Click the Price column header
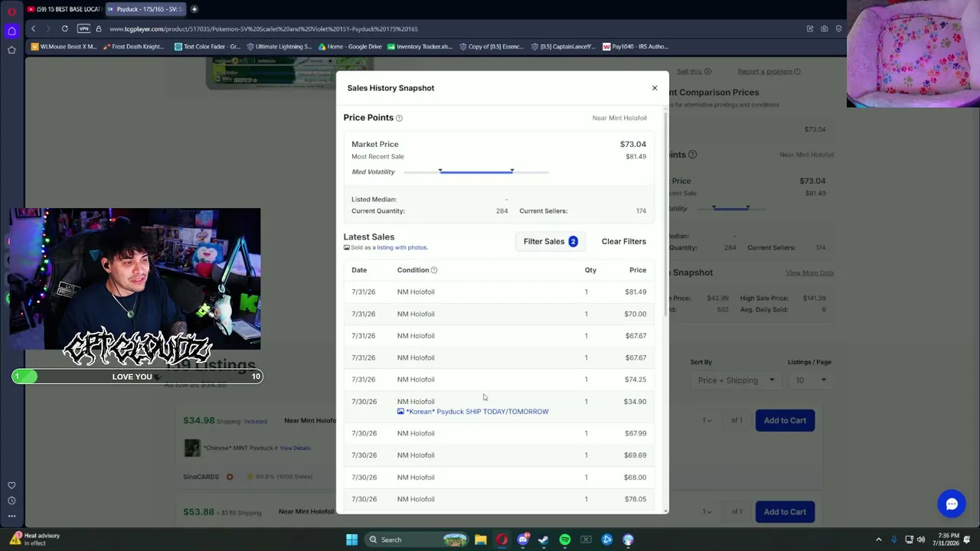 pos(638,270)
